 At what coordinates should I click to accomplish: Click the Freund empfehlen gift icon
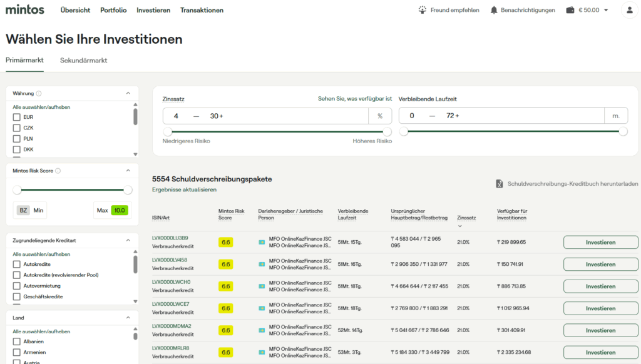(423, 10)
